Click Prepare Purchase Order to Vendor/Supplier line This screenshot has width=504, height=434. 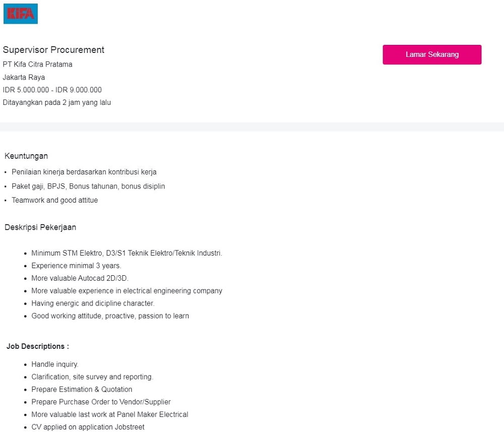point(101,402)
